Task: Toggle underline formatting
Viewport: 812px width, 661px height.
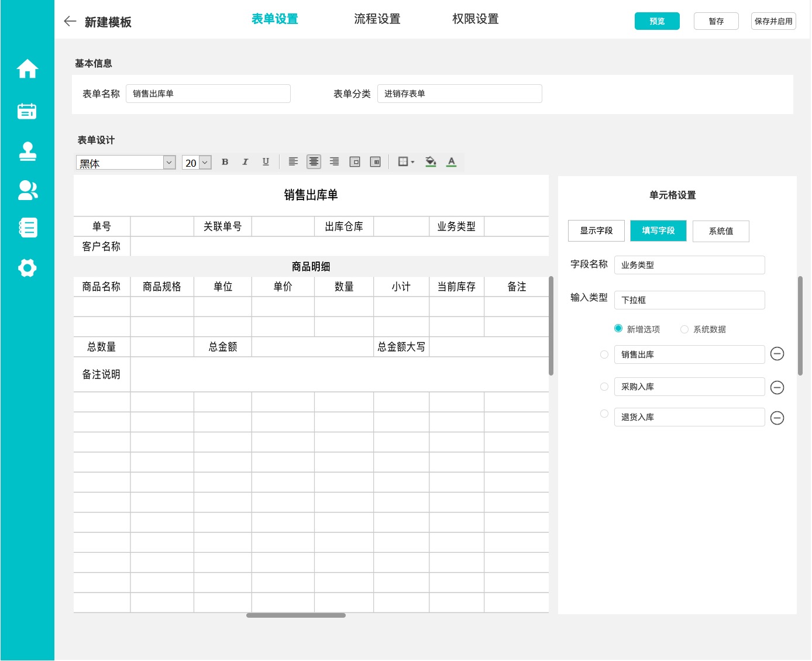Action: coord(266,162)
